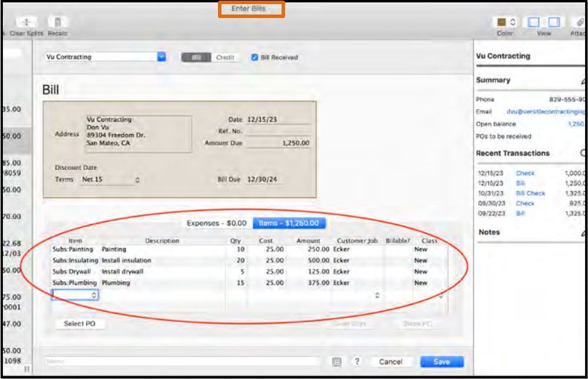This screenshot has height=379, width=588.
Task: Open the Vu Contracting vendor dropdown
Action: (x=161, y=57)
